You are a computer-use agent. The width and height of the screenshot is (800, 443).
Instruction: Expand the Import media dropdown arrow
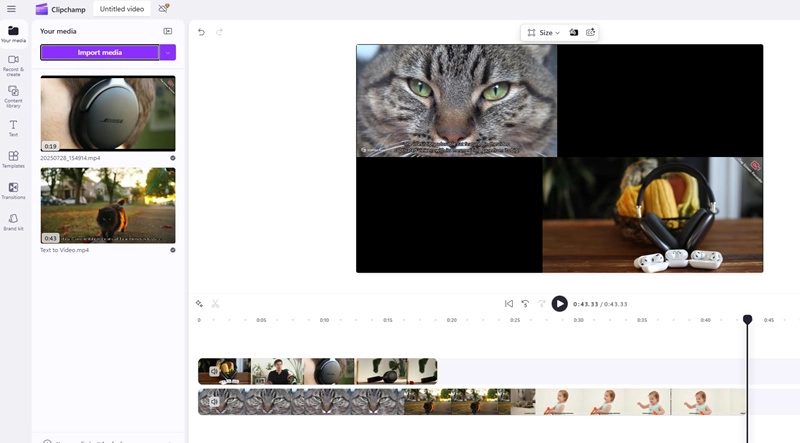pos(168,52)
